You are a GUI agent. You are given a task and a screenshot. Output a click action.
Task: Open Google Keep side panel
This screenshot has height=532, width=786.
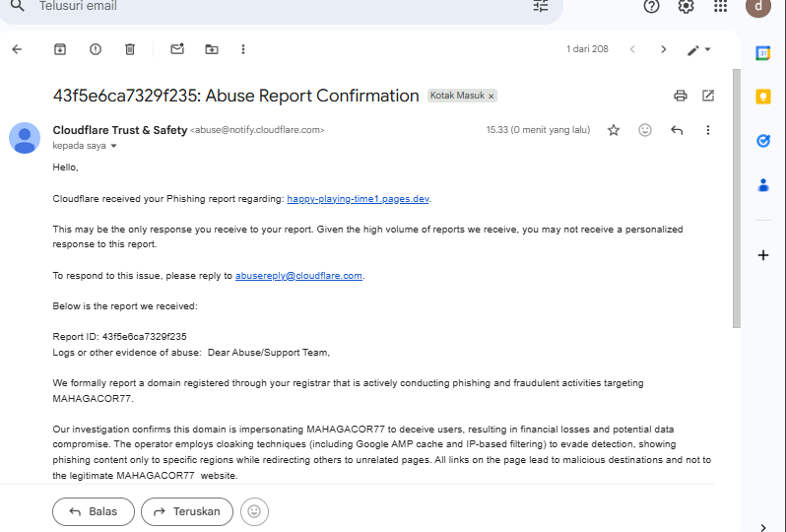pos(763,97)
